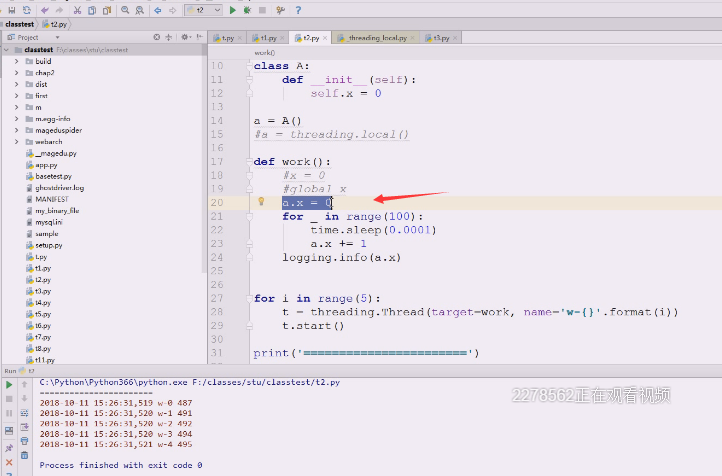
Task: Navigate back with the blue left arrow
Action: tap(157, 10)
